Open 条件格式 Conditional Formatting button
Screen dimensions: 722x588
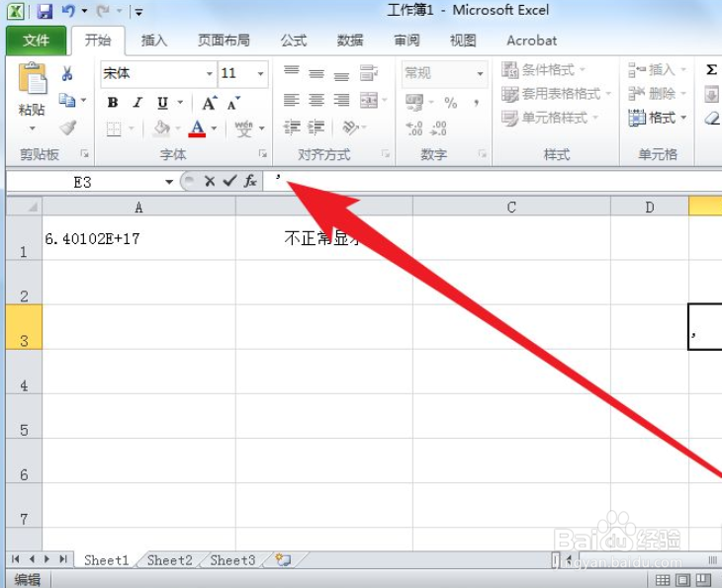coord(543,70)
